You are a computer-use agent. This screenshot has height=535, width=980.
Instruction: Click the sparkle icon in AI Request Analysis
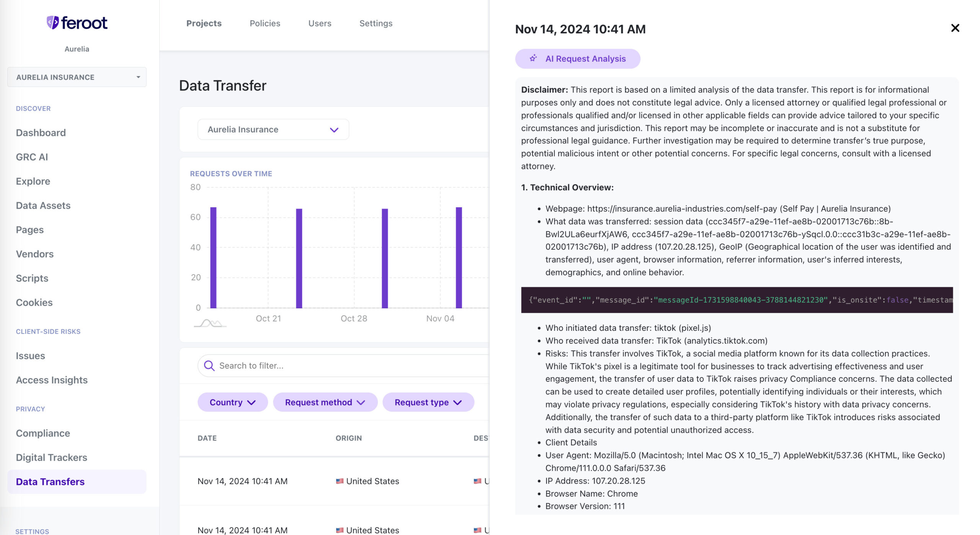click(x=533, y=58)
